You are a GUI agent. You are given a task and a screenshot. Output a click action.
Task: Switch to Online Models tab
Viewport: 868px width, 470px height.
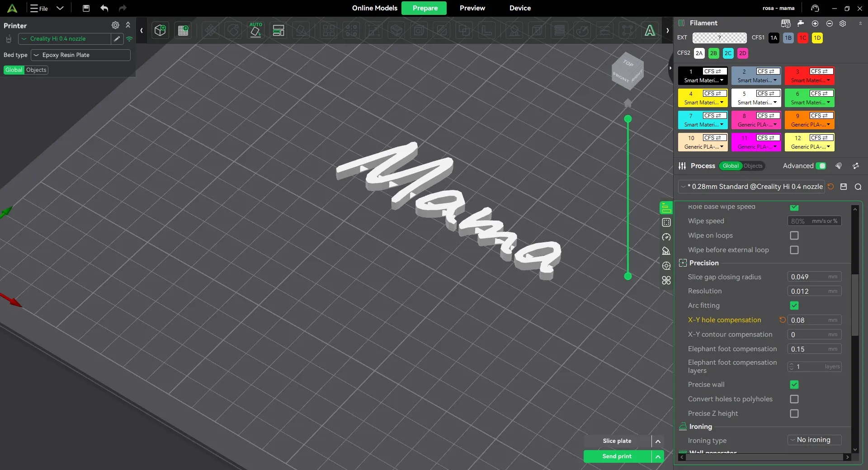point(374,8)
